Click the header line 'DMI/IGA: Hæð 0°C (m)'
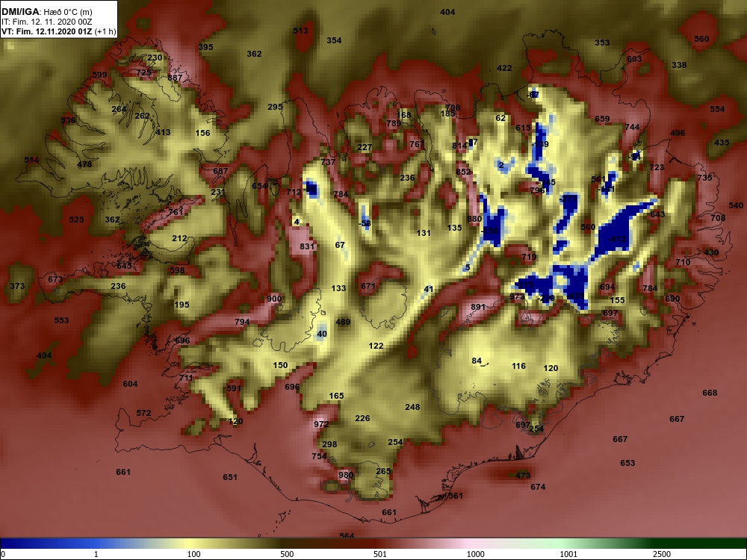 click(46, 12)
